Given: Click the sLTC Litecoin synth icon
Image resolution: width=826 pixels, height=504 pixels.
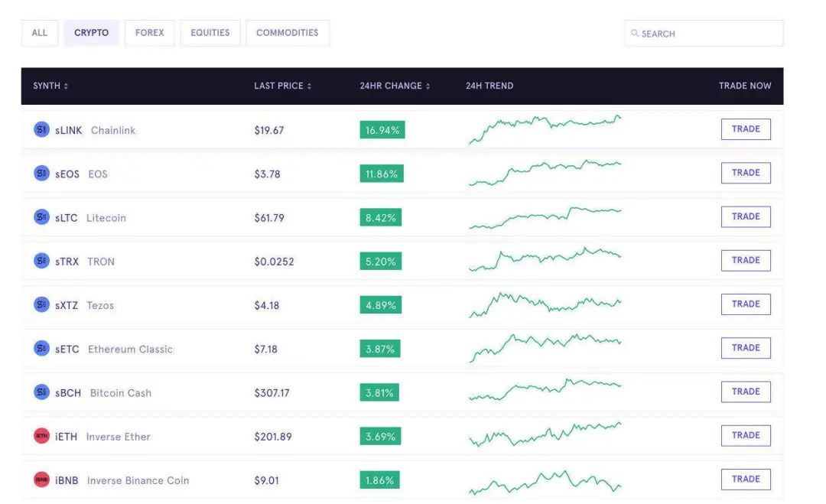Looking at the screenshot, I should (x=41, y=216).
